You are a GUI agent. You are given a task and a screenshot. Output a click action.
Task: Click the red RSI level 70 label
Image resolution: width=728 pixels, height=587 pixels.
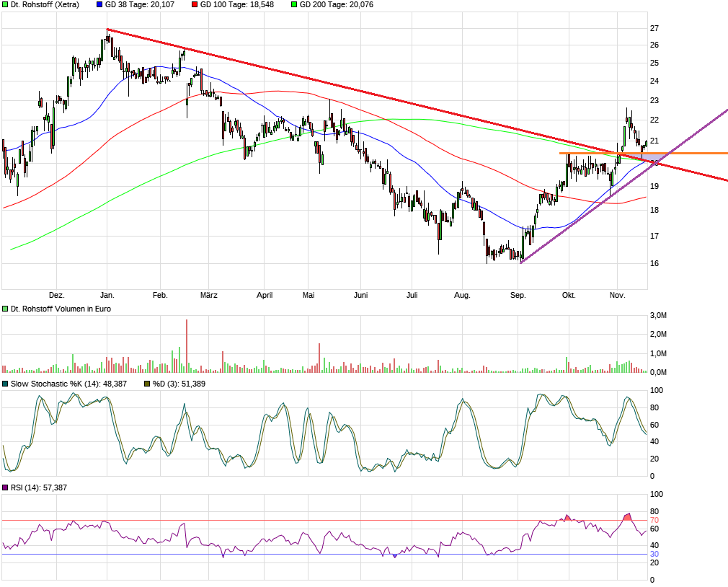tap(654, 520)
